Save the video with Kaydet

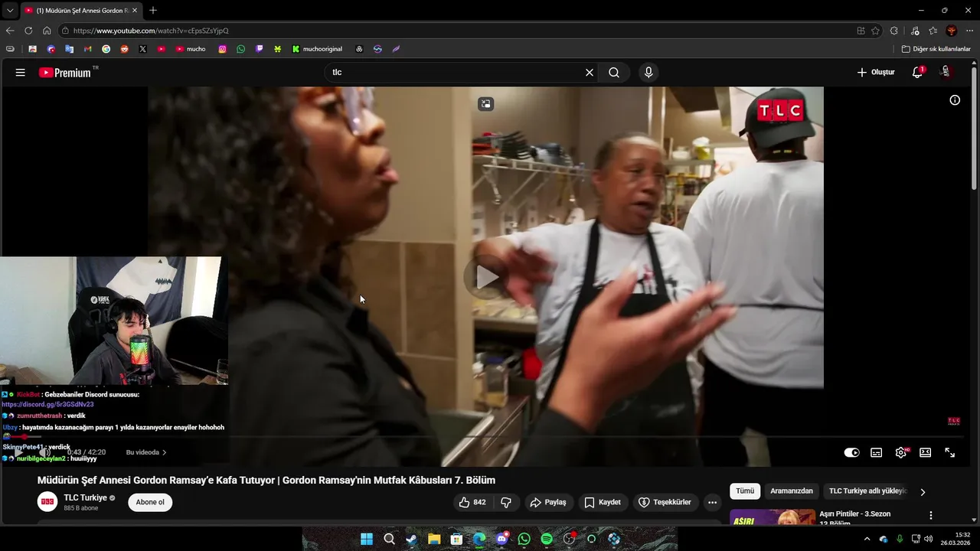[603, 503]
